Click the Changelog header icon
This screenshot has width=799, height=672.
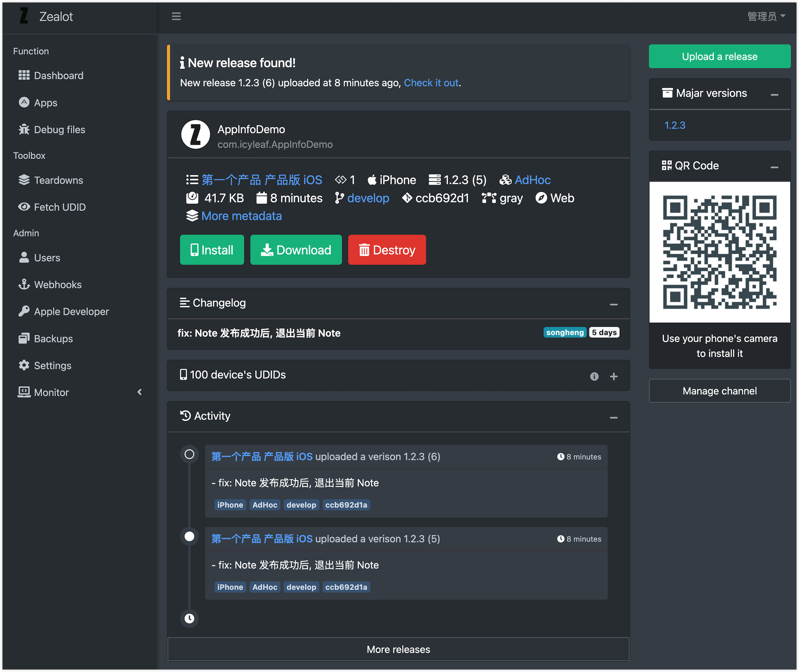(x=185, y=303)
